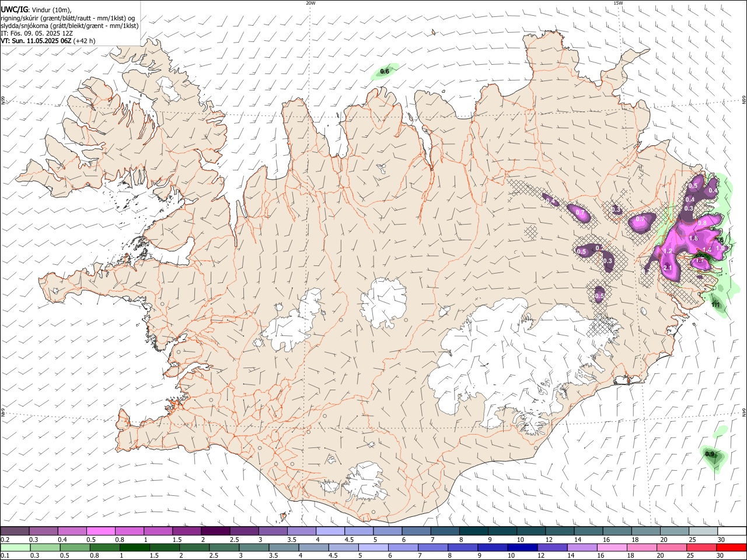Click the map title 'UWC/IG: Vindur (10m)'
The image size is (747, 560).
36,10
